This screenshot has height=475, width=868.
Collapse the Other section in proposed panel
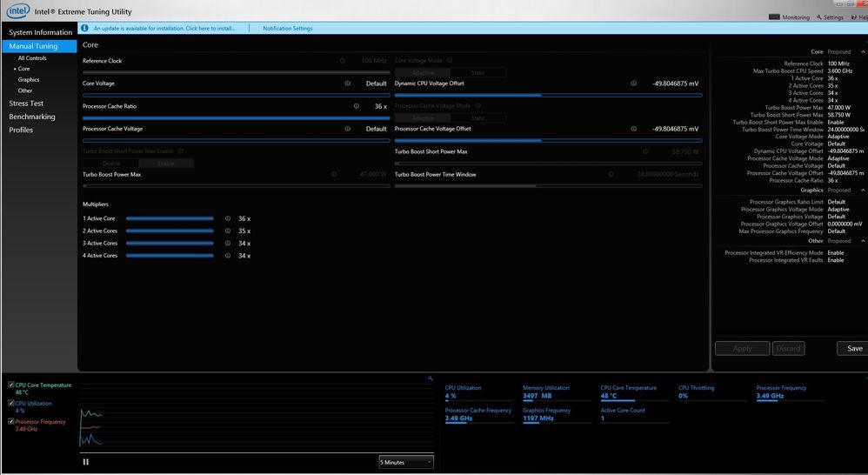(863, 241)
